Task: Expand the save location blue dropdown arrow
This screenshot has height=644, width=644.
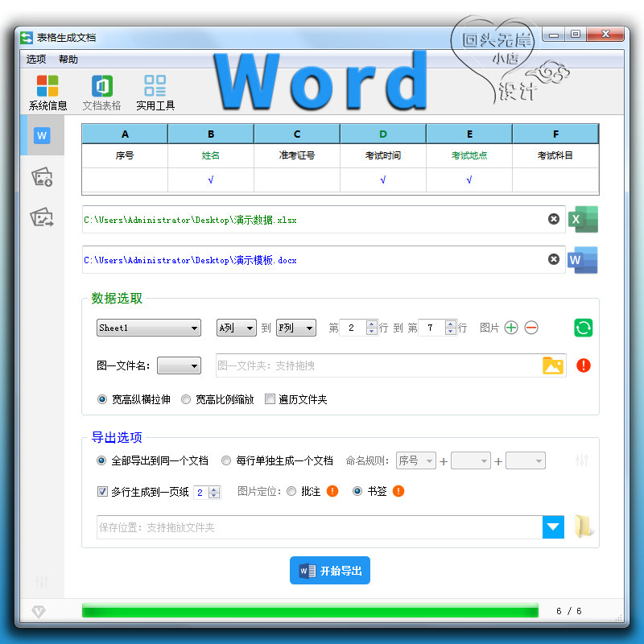Action: coord(553,527)
